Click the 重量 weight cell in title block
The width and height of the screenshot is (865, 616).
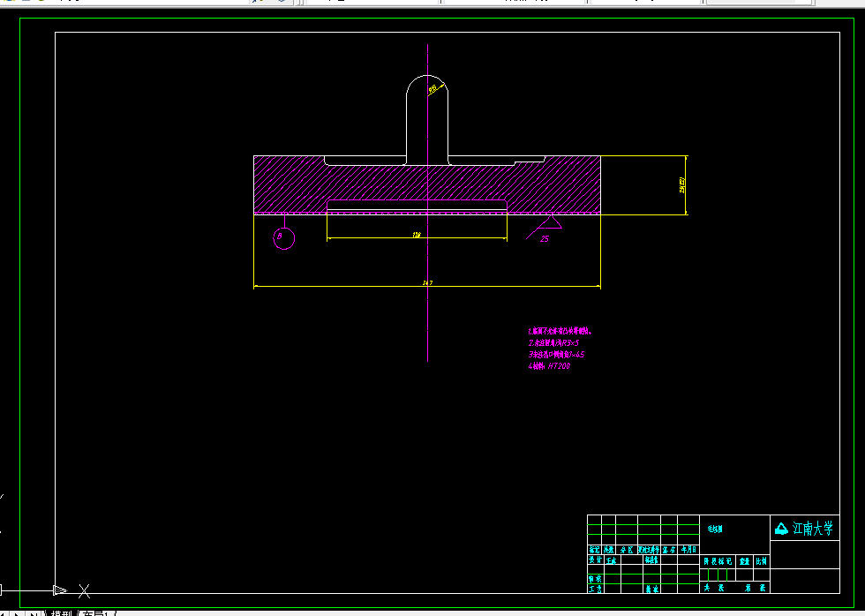coord(744,561)
